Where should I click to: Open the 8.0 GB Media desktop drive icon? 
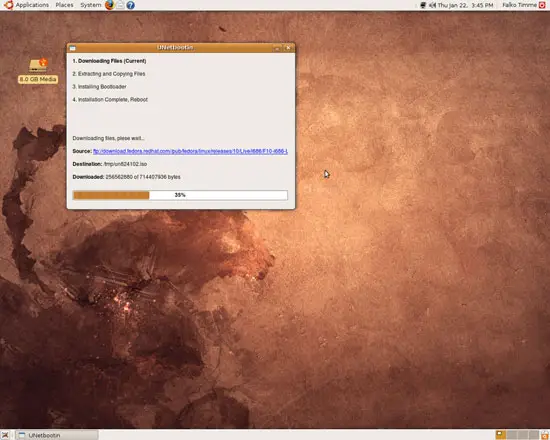click(38, 65)
